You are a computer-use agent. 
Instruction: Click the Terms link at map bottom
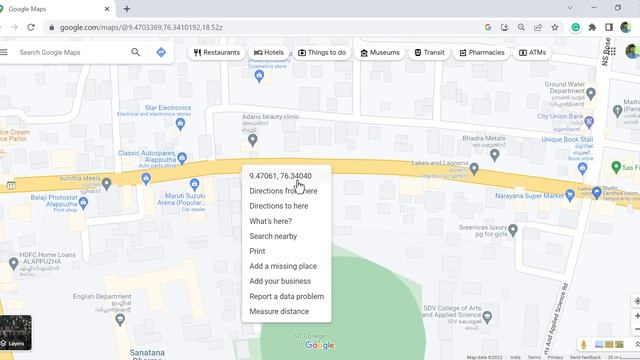534,357
